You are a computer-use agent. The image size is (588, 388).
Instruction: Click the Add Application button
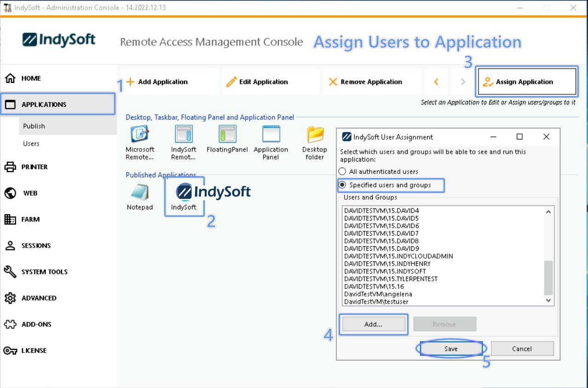[x=169, y=81]
